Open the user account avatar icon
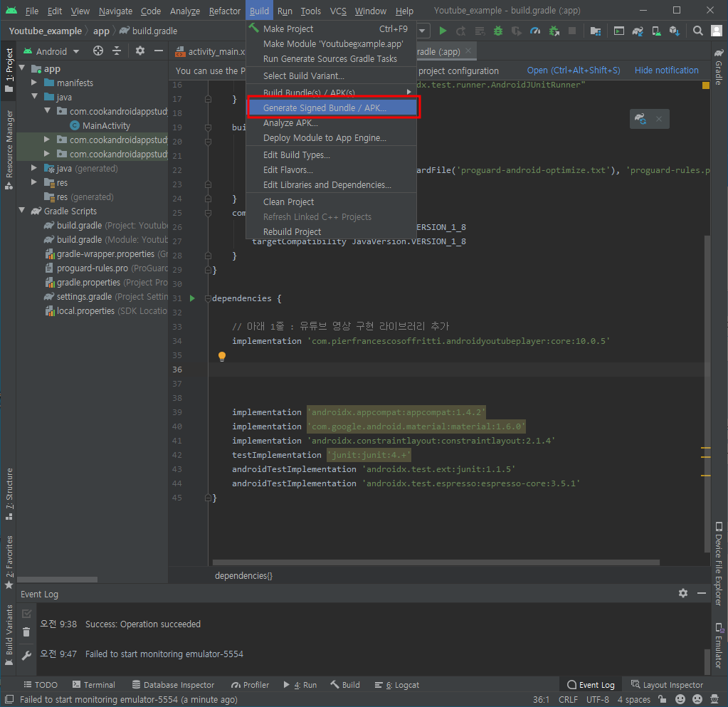Viewport: 728px width, 707px height. [717, 31]
